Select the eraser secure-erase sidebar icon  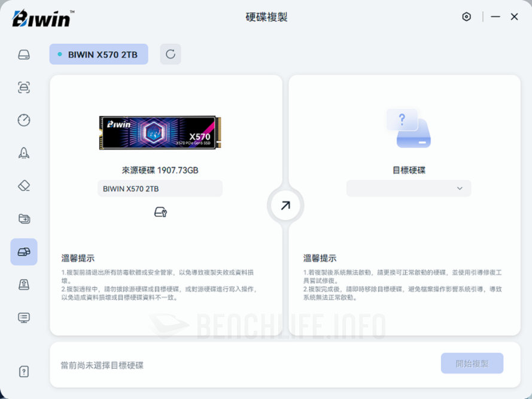tap(24, 185)
